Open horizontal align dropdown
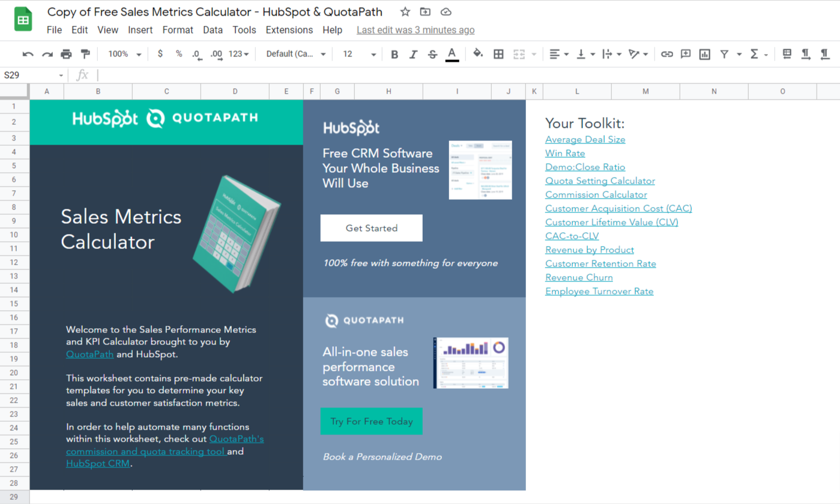Viewport: 840px width, 504px height. tap(559, 54)
